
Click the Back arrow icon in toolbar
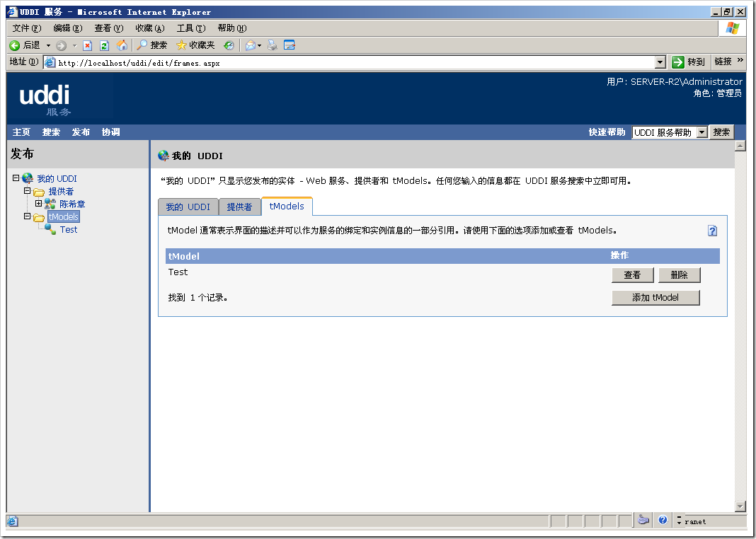(15, 45)
